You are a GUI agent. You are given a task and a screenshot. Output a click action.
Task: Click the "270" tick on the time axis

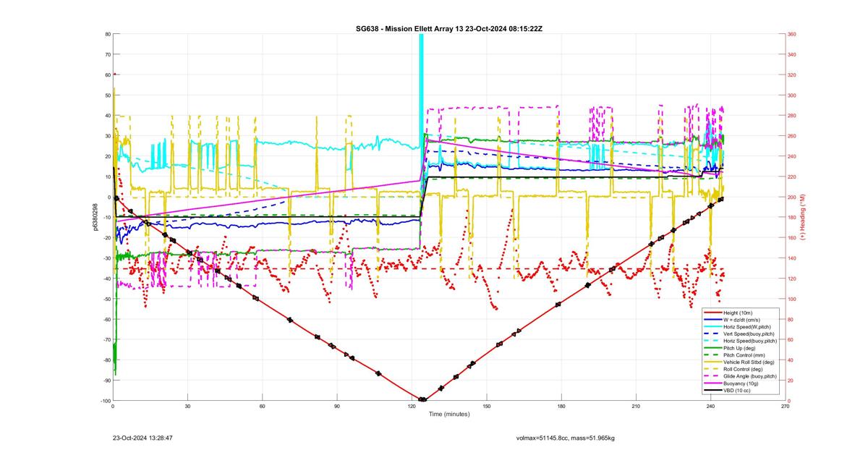(x=786, y=407)
